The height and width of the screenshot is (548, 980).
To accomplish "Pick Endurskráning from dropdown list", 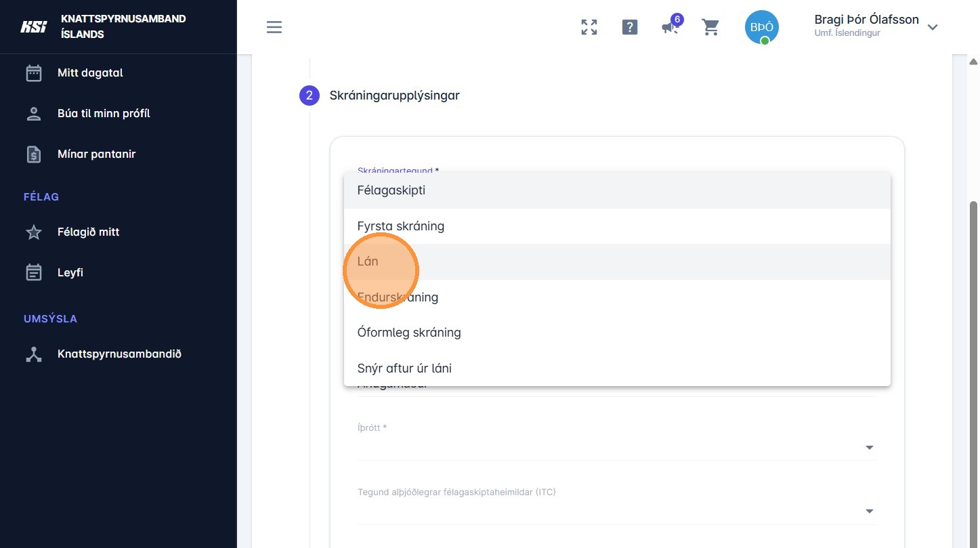I will [x=617, y=297].
